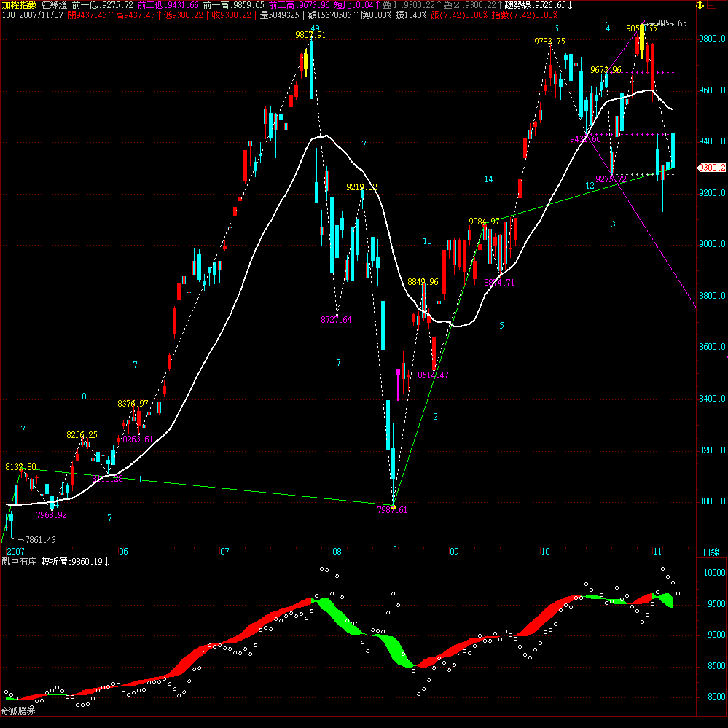The image size is (728, 728).
Task: Click the 8727.64 swing low label
Action: click(336, 320)
